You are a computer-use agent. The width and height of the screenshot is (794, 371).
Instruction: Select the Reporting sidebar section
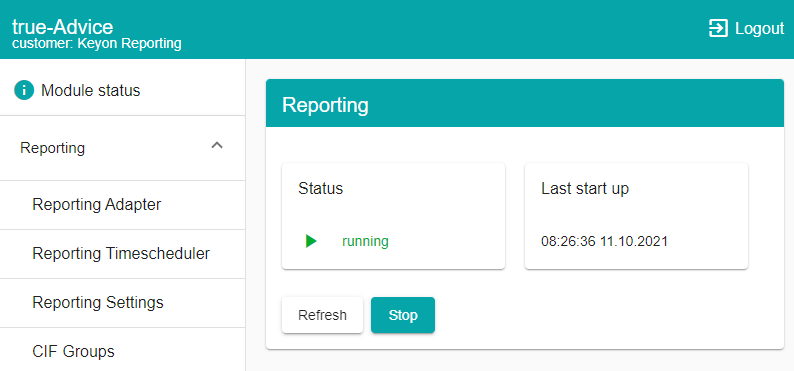point(123,148)
